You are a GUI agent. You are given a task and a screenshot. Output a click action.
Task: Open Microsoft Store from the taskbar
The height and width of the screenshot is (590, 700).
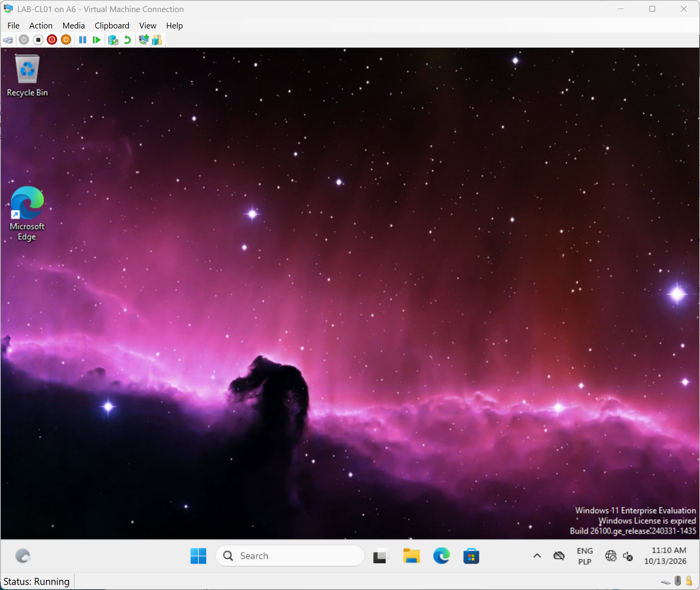[x=471, y=556]
